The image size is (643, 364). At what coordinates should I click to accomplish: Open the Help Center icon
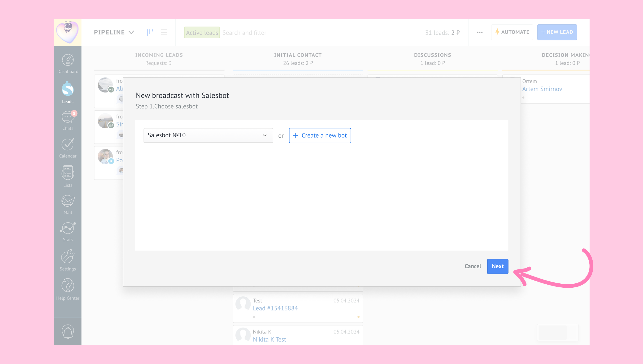68,285
